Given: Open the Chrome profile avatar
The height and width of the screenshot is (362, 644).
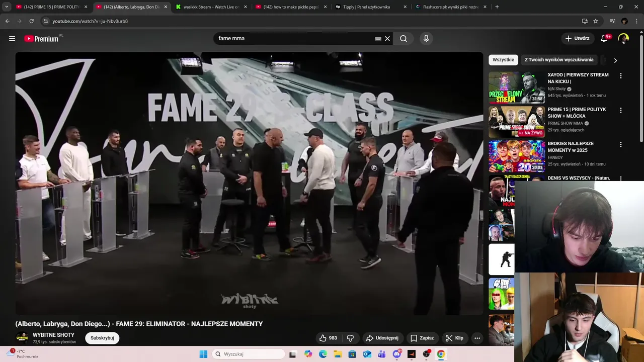Looking at the screenshot, I should 624,21.
